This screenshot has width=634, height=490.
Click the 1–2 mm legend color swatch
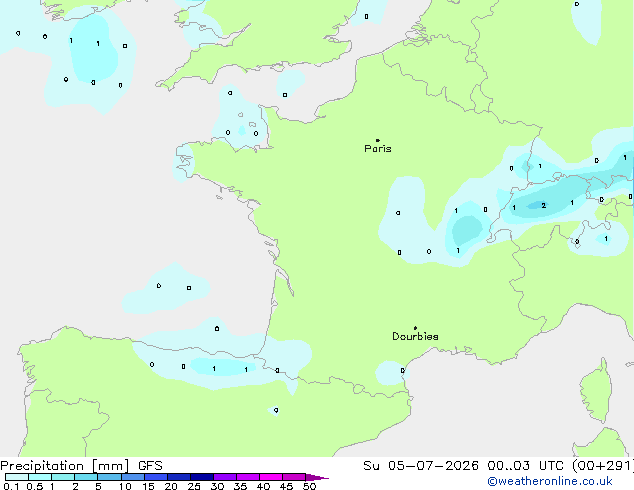[x=63, y=477]
